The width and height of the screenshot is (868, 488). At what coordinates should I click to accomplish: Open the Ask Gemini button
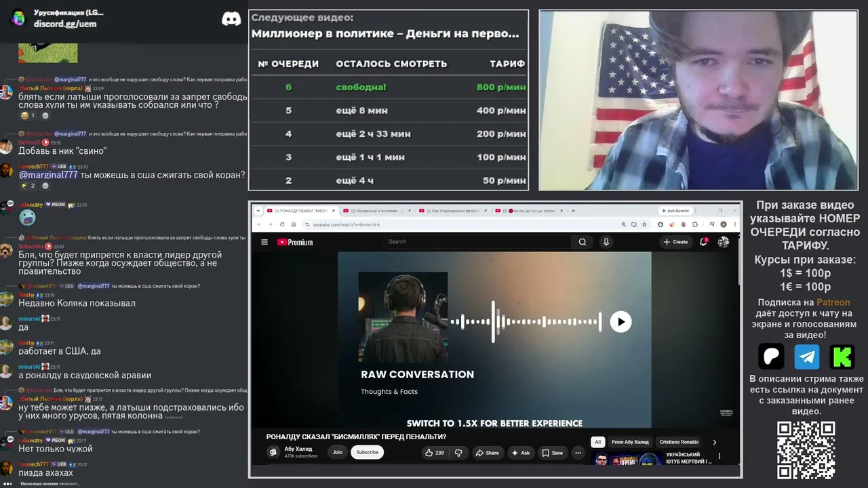[675, 211]
